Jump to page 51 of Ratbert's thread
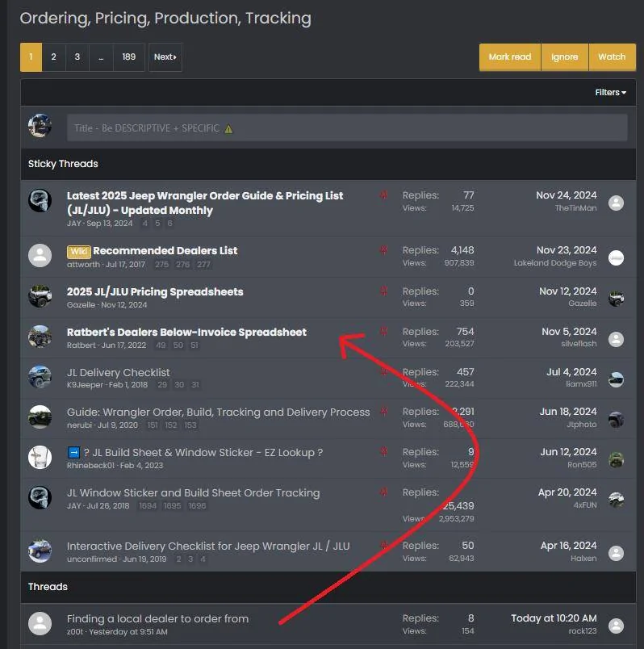The image size is (644, 649). [194, 345]
